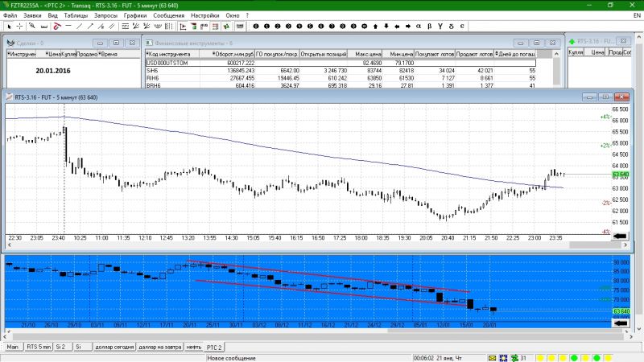
Task: Switch to the нефть tab
Action: 194,347
